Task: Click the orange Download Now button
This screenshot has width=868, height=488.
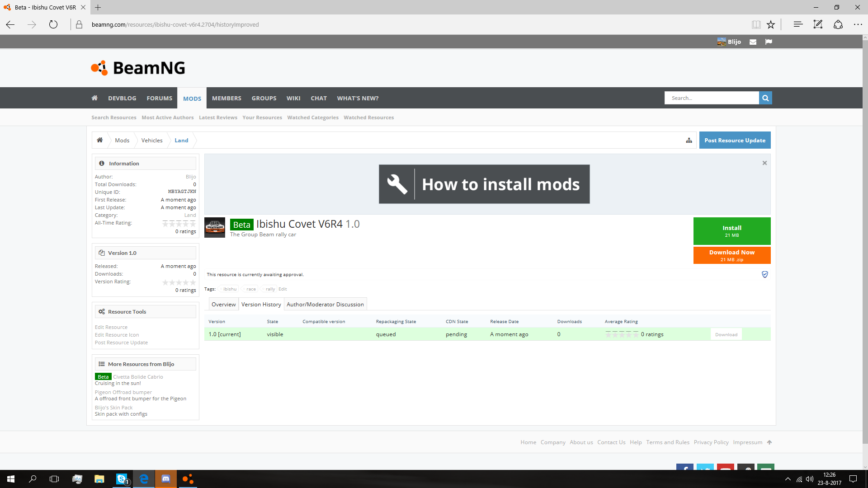Action: tap(732, 255)
